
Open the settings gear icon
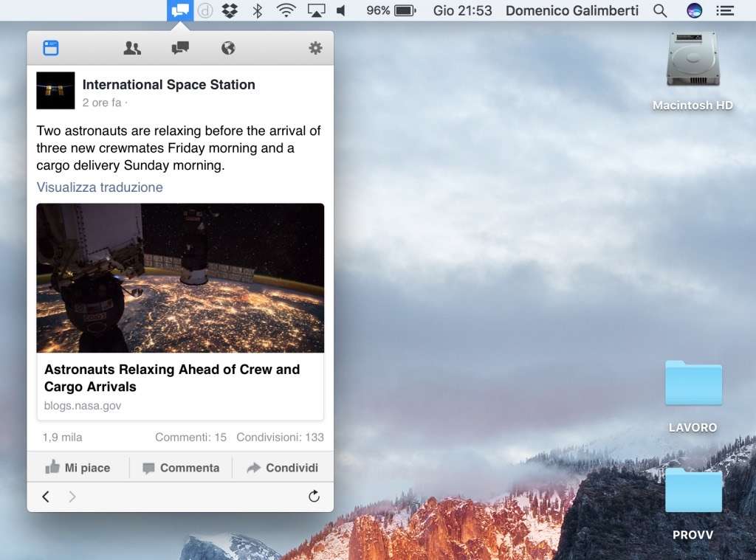pyautogui.click(x=315, y=49)
